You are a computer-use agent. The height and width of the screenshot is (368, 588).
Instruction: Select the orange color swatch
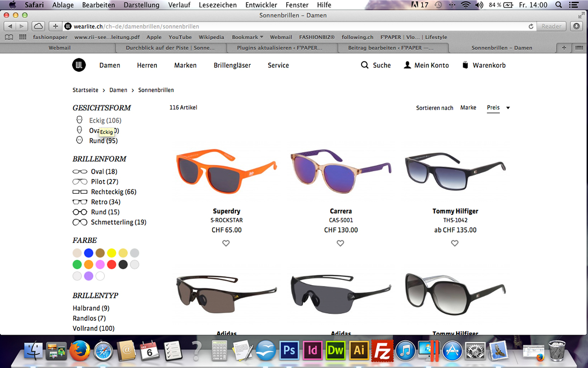tap(89, 264)
